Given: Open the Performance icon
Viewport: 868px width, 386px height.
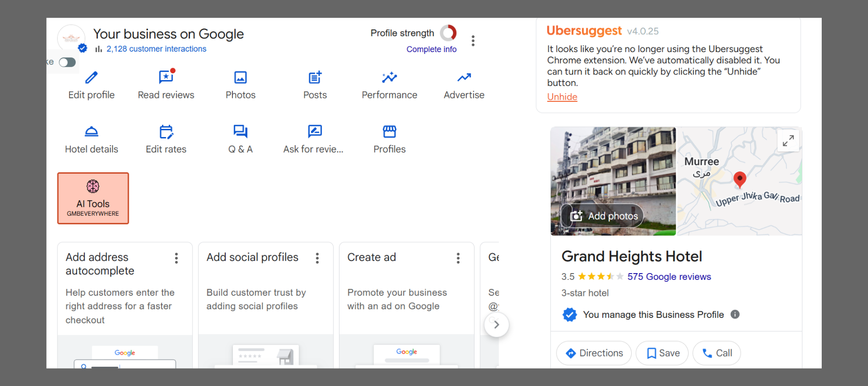Looking at the screenshot, I should [389, 78].
